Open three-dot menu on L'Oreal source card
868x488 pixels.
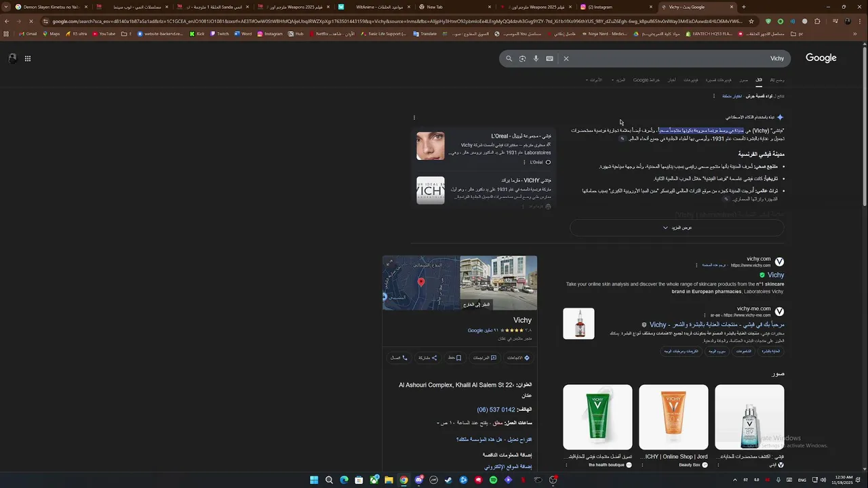point(524,162)
